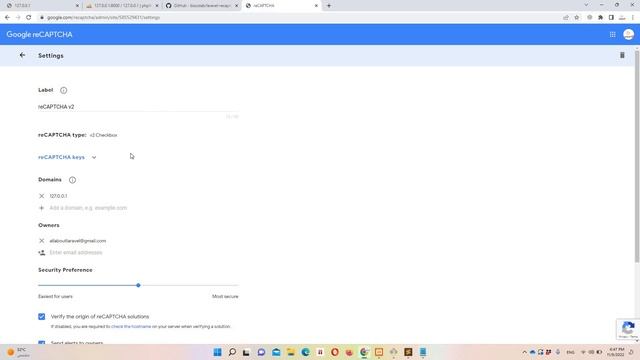Viewport: 640px width, 360px height.
Task: Open the browser side panel
Action: pos(611,18)
